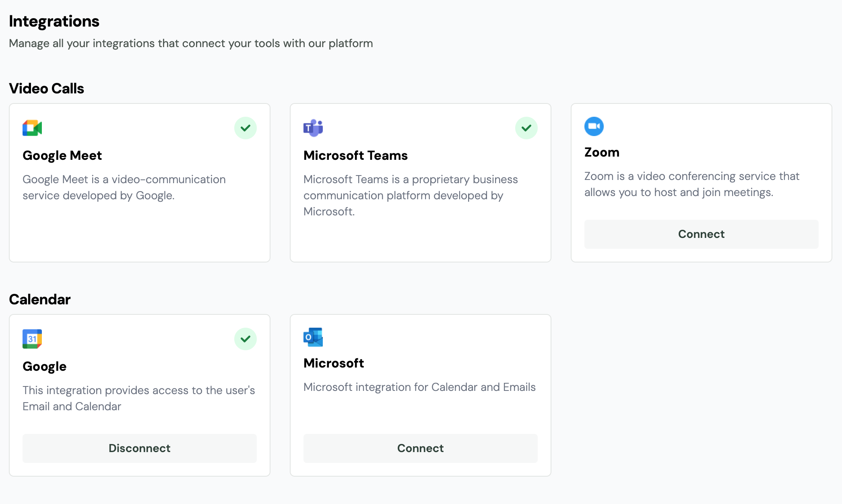842x504 pixels.
Task: Click the Google Meet card title
Action: point(62,156)
